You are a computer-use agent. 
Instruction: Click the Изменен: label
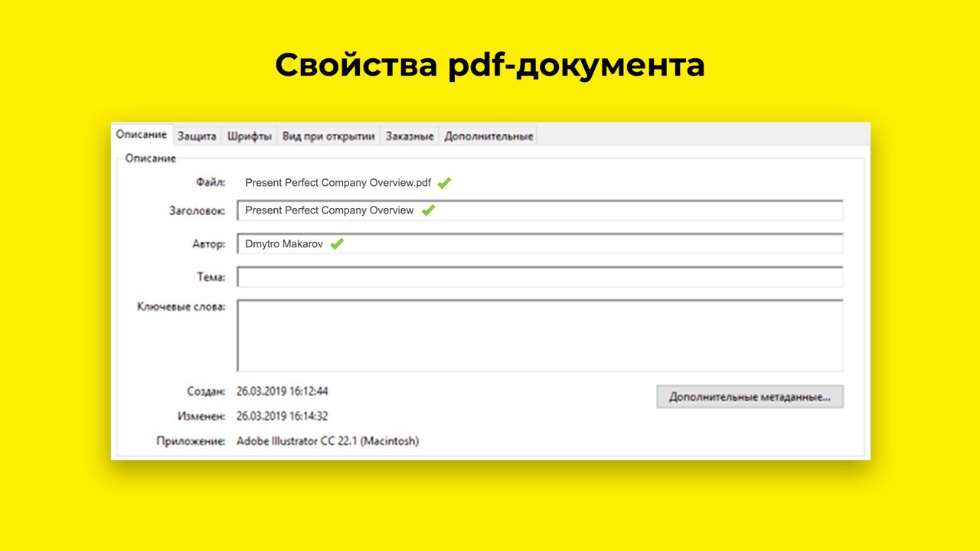201,416
